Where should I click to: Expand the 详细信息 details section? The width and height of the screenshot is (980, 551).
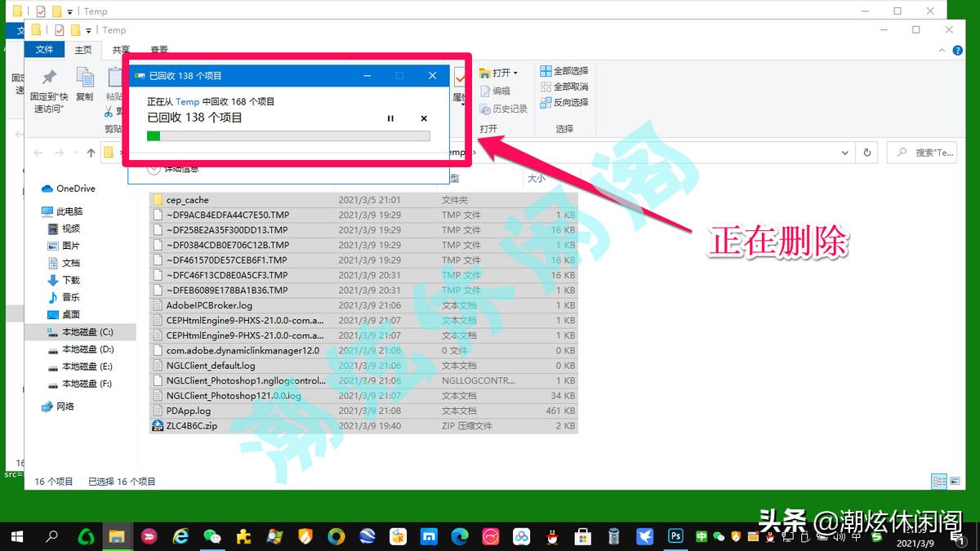click(155, 168)
